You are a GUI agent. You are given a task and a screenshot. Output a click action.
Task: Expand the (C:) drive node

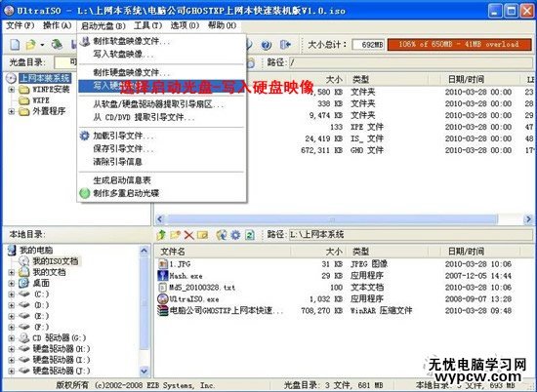click(12, 294)
